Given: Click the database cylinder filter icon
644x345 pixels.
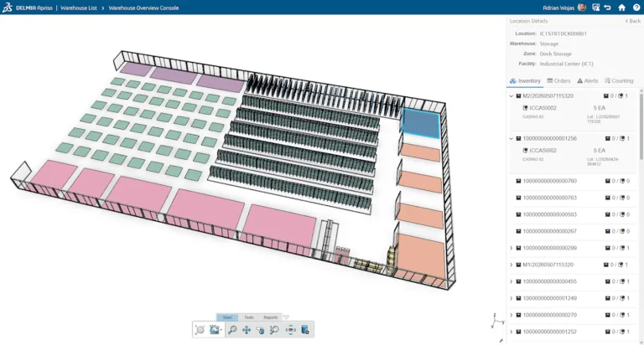Looking at the screenshot, I should point(304,329).
